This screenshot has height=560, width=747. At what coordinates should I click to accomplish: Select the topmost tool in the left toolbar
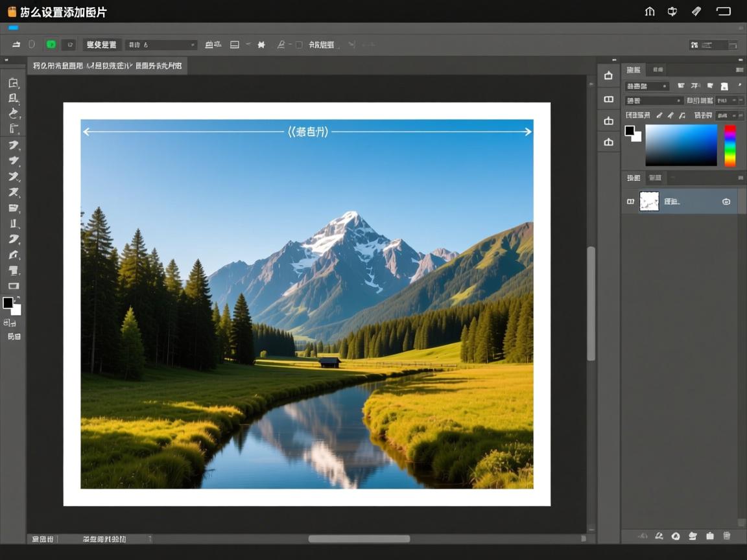click(x=13, y=83)
